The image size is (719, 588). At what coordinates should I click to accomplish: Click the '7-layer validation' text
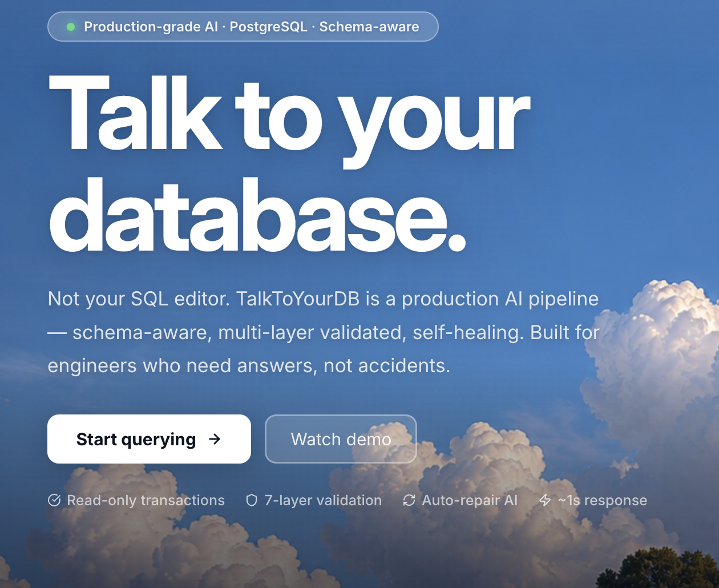click(323, 501)
